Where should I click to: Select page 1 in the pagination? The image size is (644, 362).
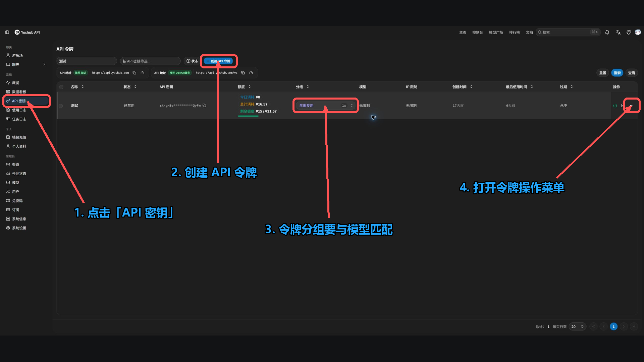[x=613, y=326]
